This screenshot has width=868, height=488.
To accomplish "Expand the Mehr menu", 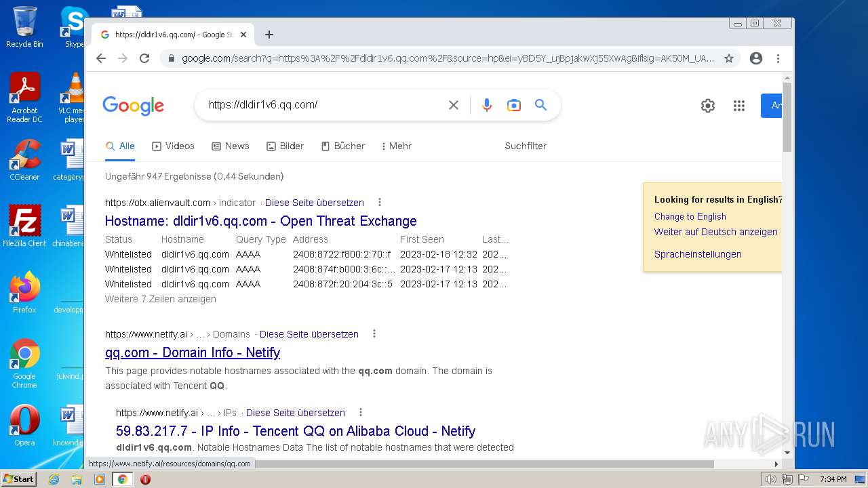I will point(397,146).
